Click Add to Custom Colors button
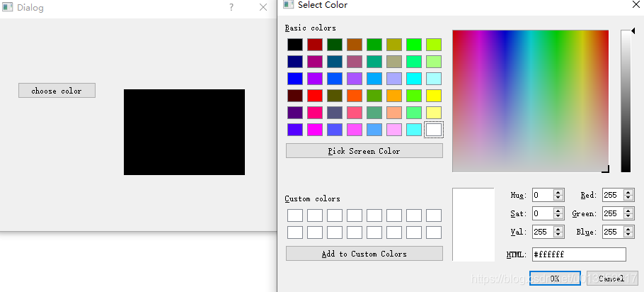Viewport: 644px width, 292px height. [364, 254]
